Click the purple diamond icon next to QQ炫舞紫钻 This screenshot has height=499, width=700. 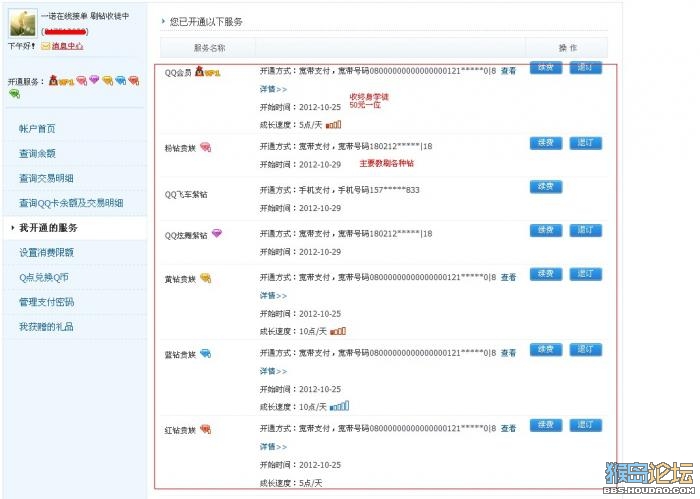217,233
